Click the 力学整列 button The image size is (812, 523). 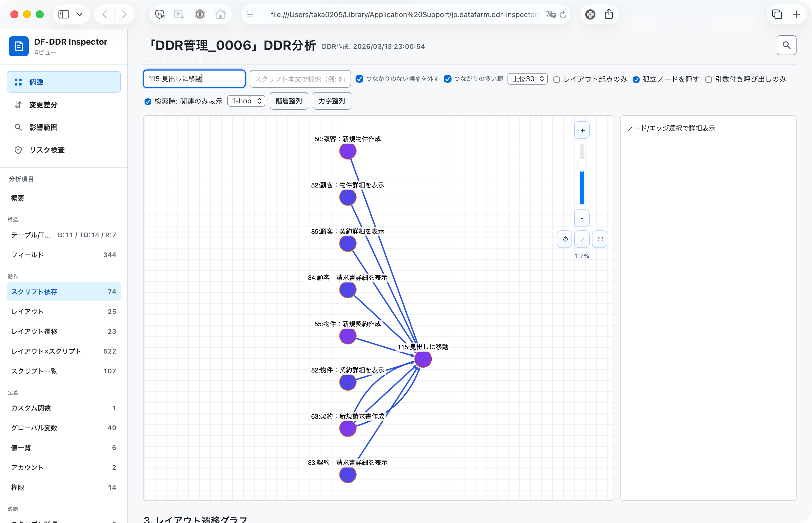332,101
